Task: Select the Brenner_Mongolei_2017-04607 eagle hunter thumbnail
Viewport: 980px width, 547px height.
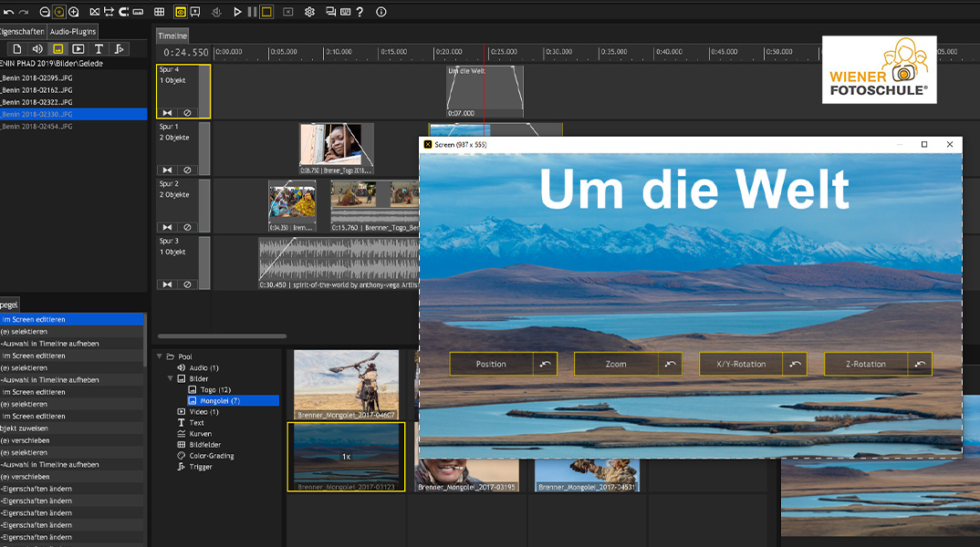Action: point(346,384)
